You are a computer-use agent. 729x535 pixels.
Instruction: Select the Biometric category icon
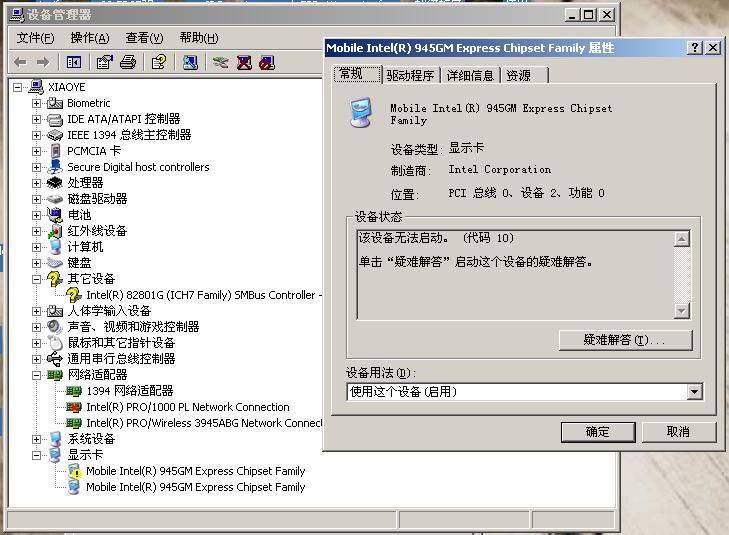[55, 103]
